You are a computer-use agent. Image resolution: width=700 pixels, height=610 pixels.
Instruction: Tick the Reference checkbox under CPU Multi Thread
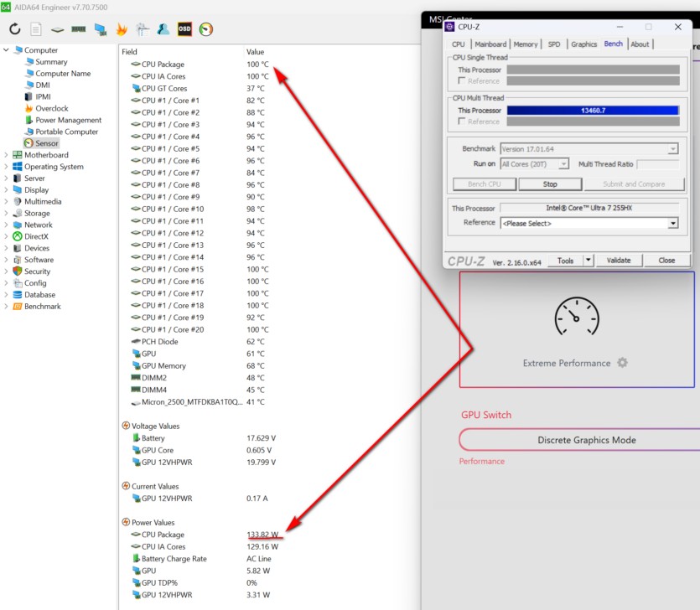point(461,121)
